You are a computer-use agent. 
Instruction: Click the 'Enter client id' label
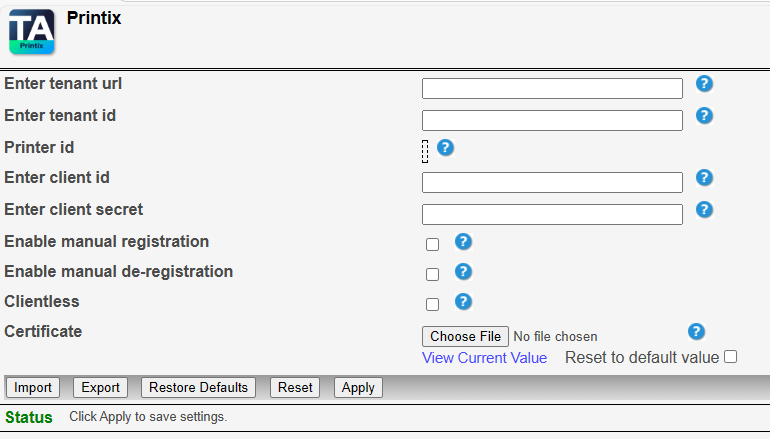[56, 177]
